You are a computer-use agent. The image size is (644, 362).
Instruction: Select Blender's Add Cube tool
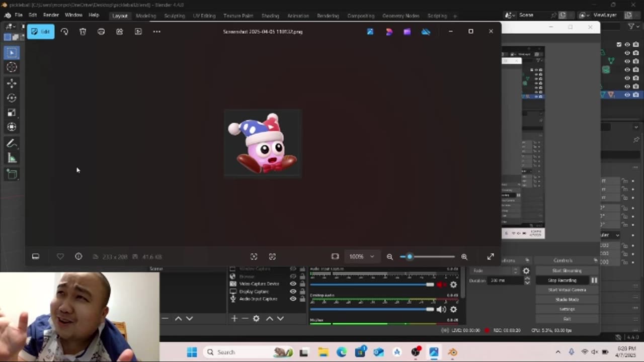12,174
